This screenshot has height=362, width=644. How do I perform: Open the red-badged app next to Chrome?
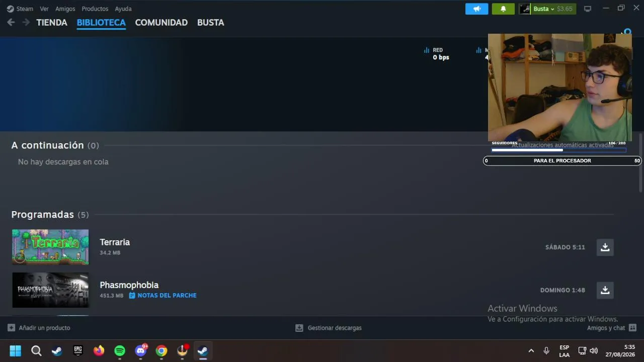pyautogui.click(x=183, y=350)
